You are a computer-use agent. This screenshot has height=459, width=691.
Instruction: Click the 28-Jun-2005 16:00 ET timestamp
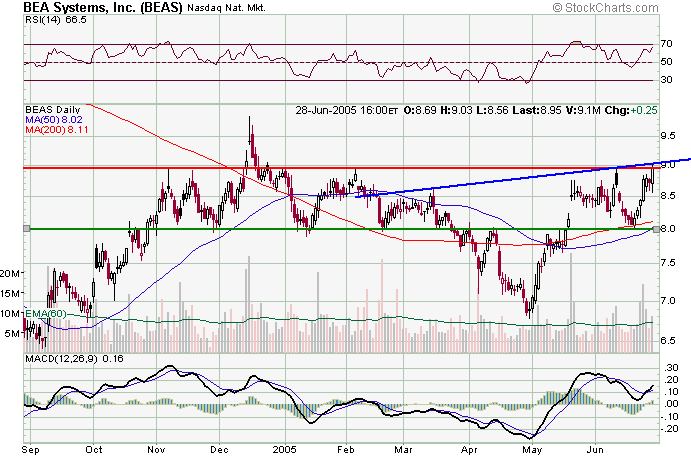click(x=347, y=110)
